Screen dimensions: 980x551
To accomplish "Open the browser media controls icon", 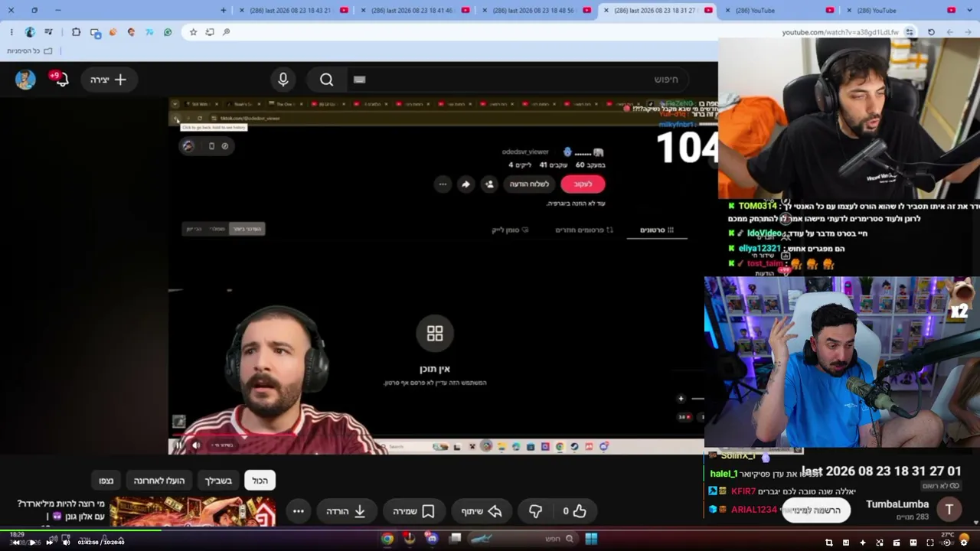I will [x=49, y=32].
